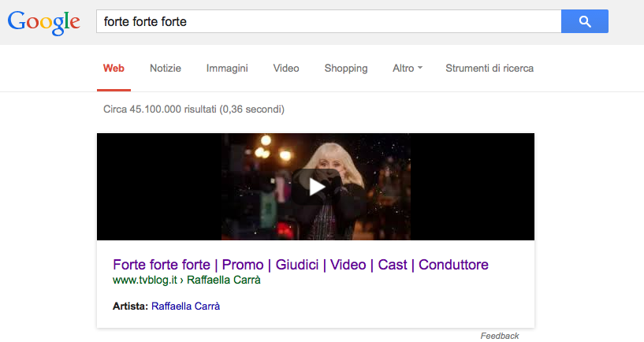Open the Video results tab
This screenshot has width=644, height=342.
point(286,68)
